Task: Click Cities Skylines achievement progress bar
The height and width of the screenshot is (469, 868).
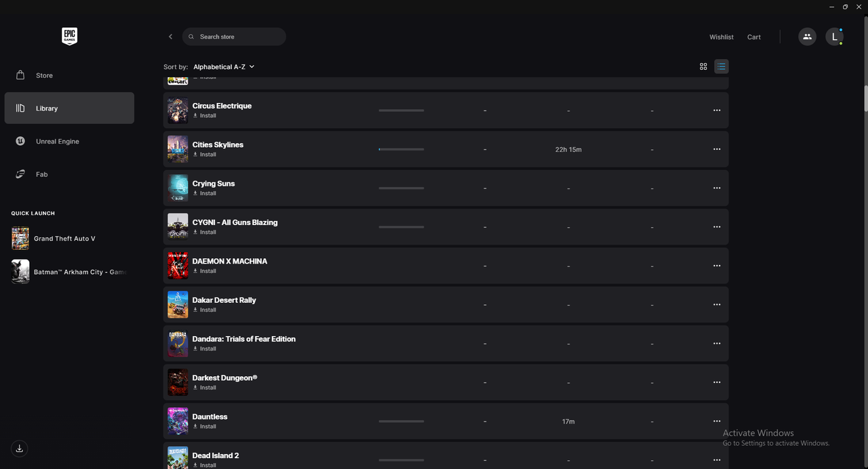Action: coord(401,149)
